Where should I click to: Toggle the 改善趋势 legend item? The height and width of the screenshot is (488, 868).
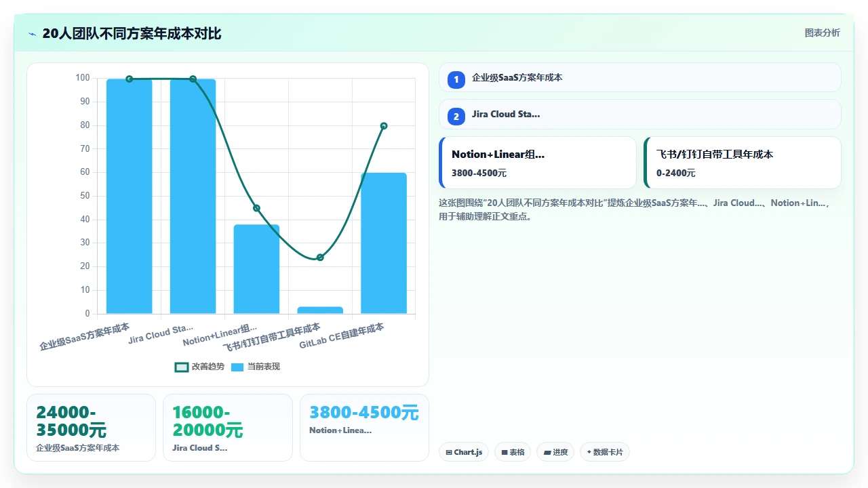click(199, 367)
